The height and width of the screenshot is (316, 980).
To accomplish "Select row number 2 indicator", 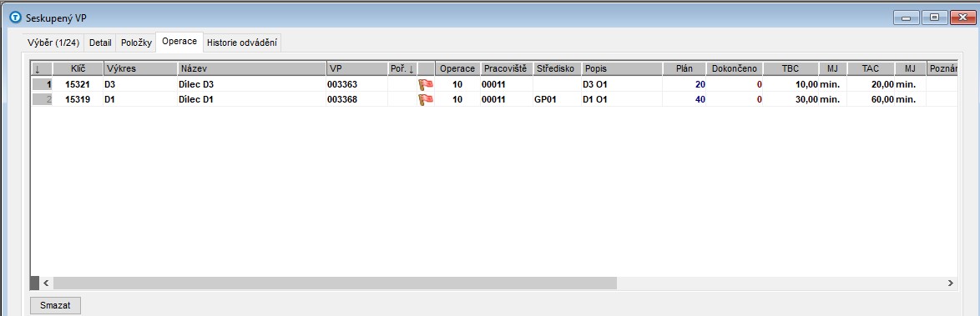I will [41, 98].
